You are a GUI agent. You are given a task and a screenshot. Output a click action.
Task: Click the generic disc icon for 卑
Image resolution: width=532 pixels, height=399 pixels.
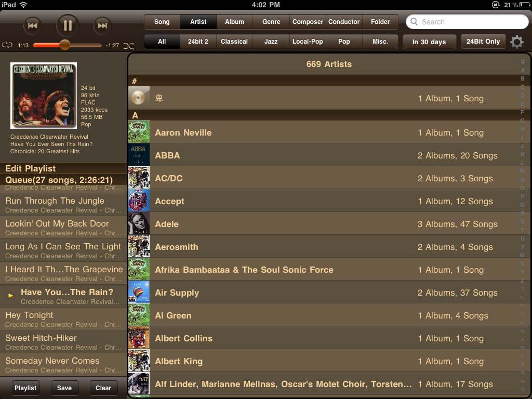click(x=139, y=98)
